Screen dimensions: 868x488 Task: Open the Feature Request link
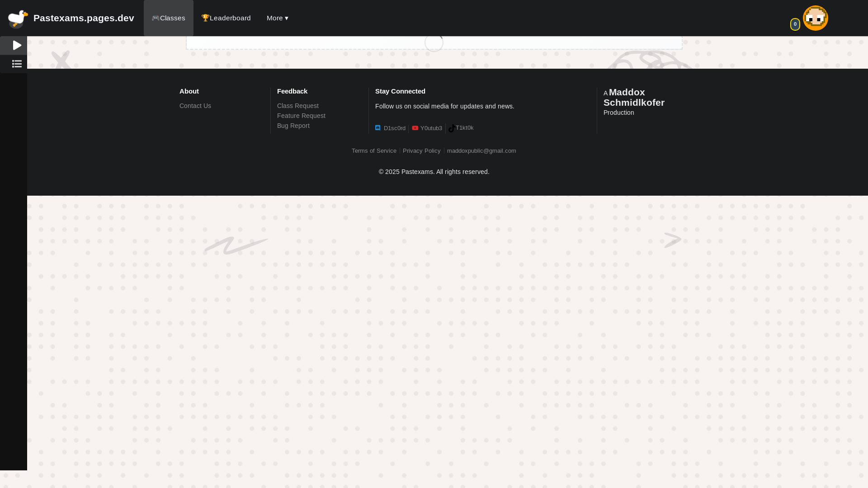coord(301,116)
